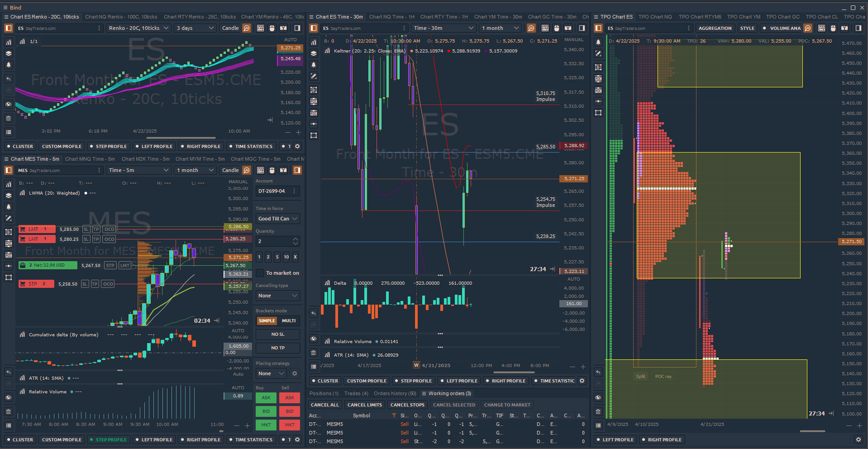Toggle right order panel in MES chart toolbar
This screenshot has width=868, height=449.
297,170
